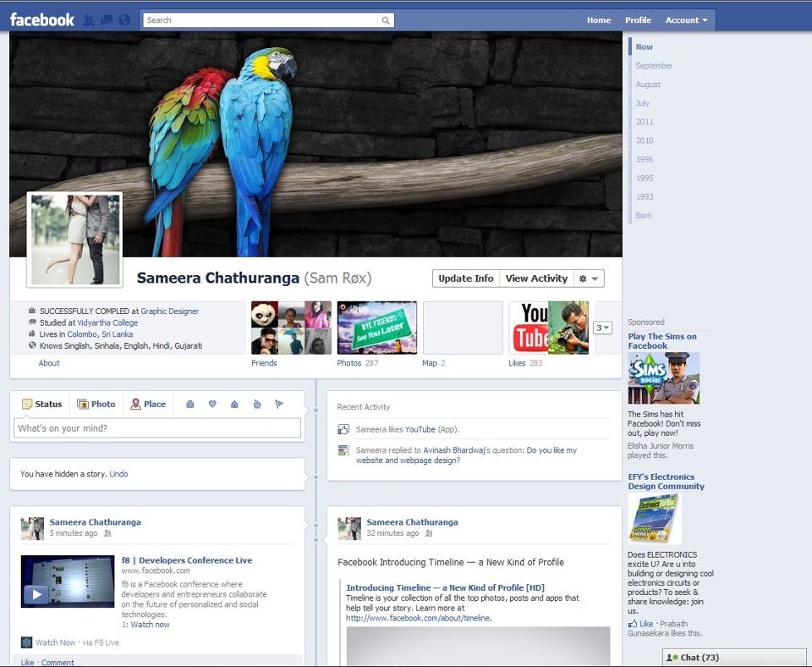The height and width of the screenshot is (667, 812).
Task: Open the f8 | Developers Conference Live link
Action: click(x=187, y=560)
